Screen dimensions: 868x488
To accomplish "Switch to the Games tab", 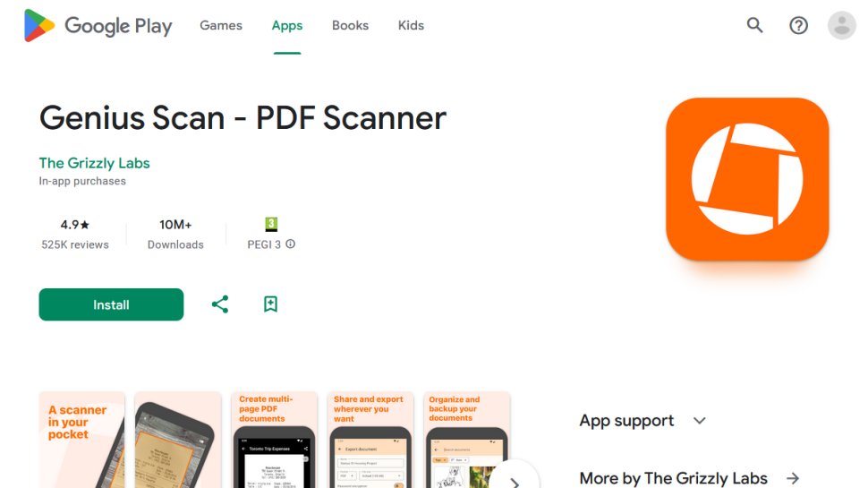I will 221,25.
